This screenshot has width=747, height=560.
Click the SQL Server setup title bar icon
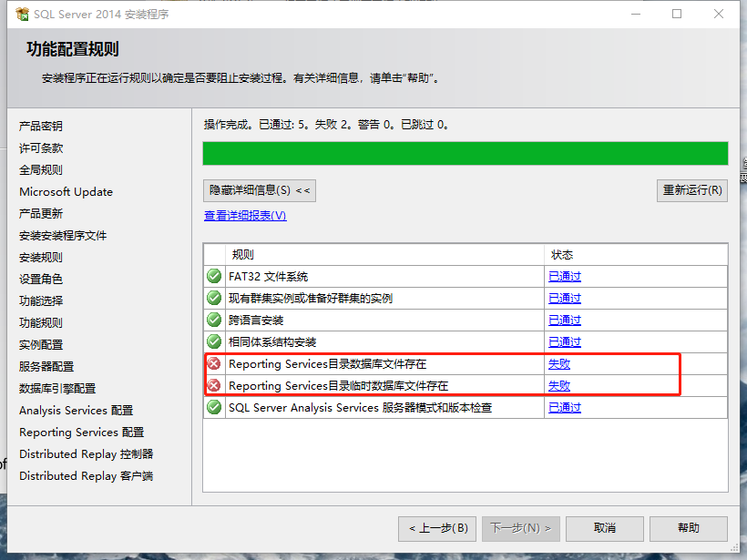click(x=22, y=15)
